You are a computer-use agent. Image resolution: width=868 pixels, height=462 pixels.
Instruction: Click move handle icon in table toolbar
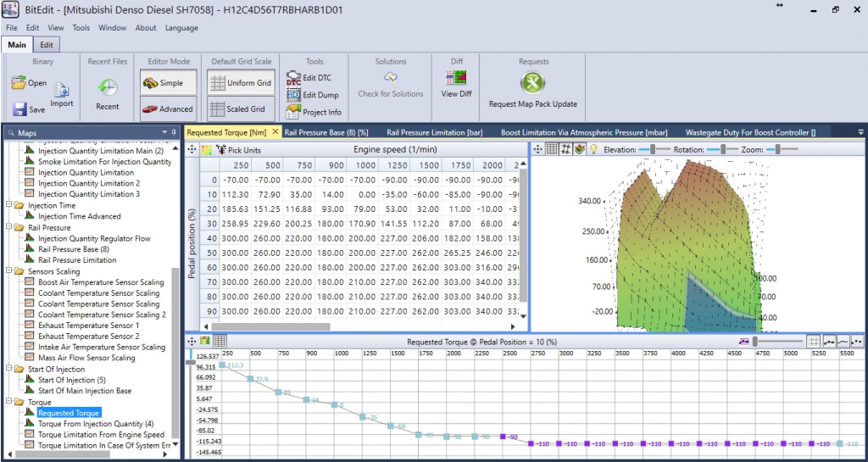(192, 149)
